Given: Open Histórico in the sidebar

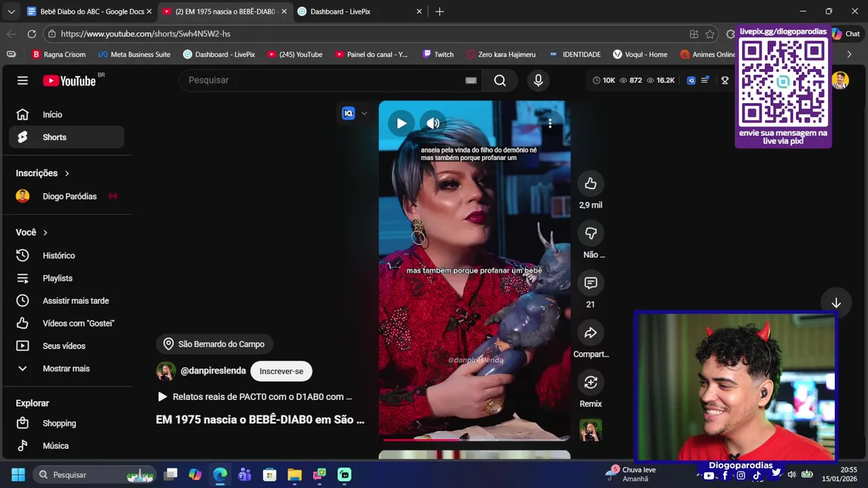Looking at the screenshot, I should (x=66, y=256).
